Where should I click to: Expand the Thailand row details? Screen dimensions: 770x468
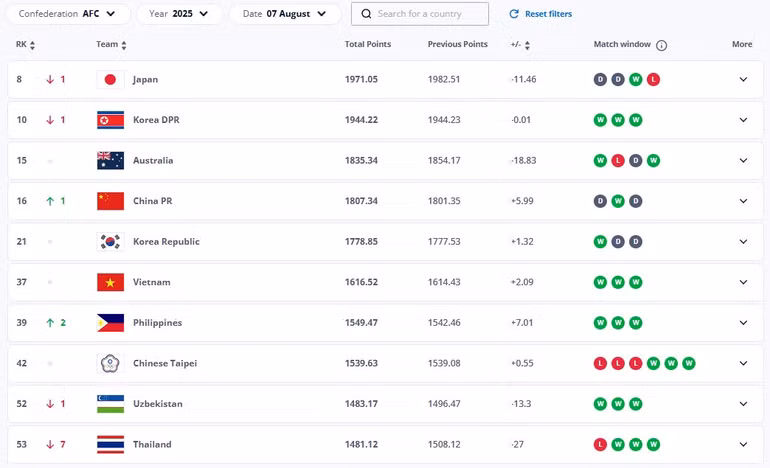[743, 444]
